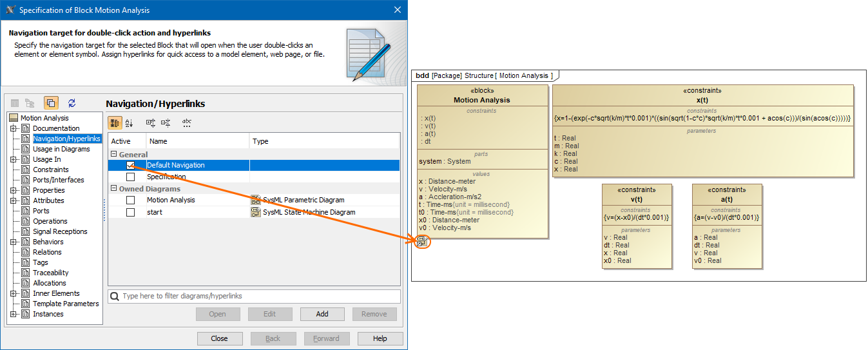Select Navigation/Hyperlinks in tree
The width and height of the screenshot is (868, 350).
point(67,139)
